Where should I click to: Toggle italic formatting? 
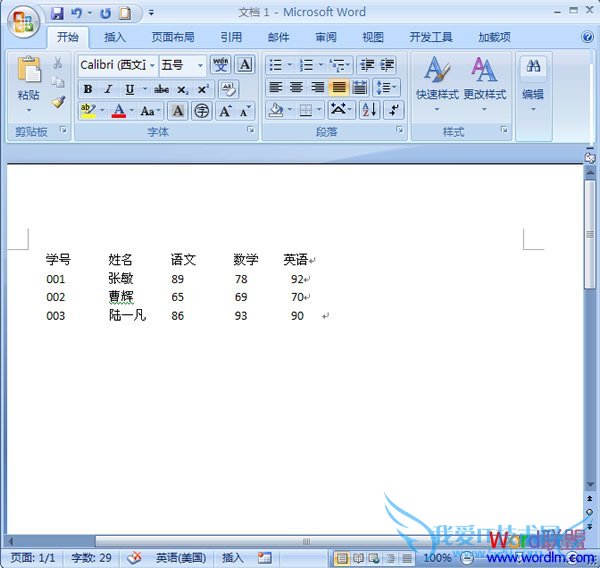[108, 90]
